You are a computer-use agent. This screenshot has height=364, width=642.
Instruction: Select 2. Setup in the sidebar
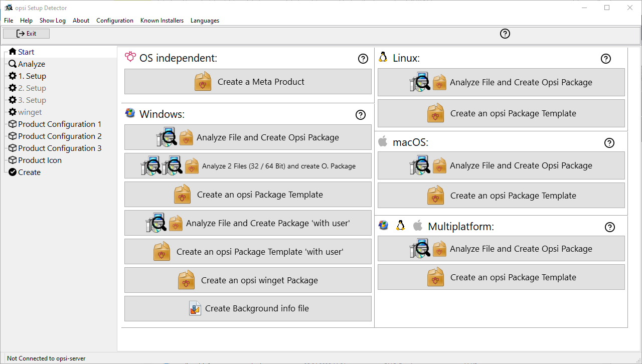[32, 88]
